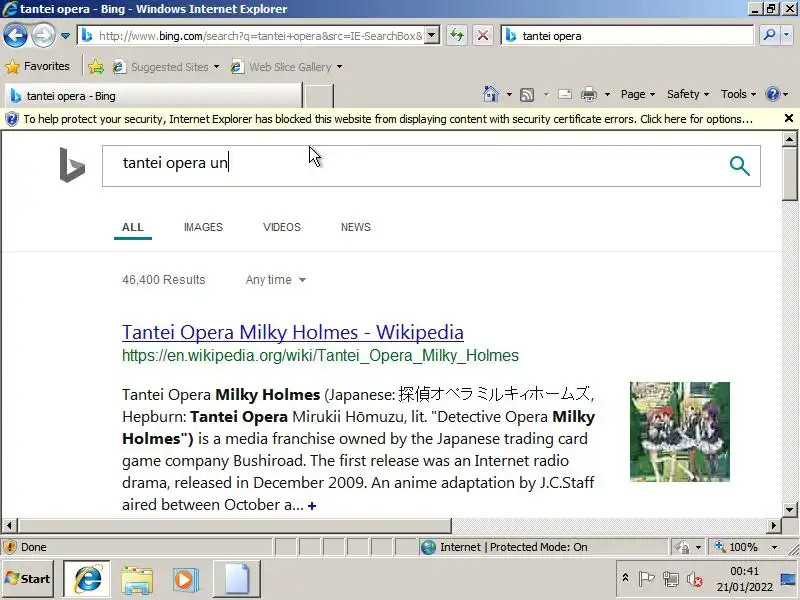
Task: Click the toolbar search magnifier button
Action: pyautogui.click(x=769, y=35)
